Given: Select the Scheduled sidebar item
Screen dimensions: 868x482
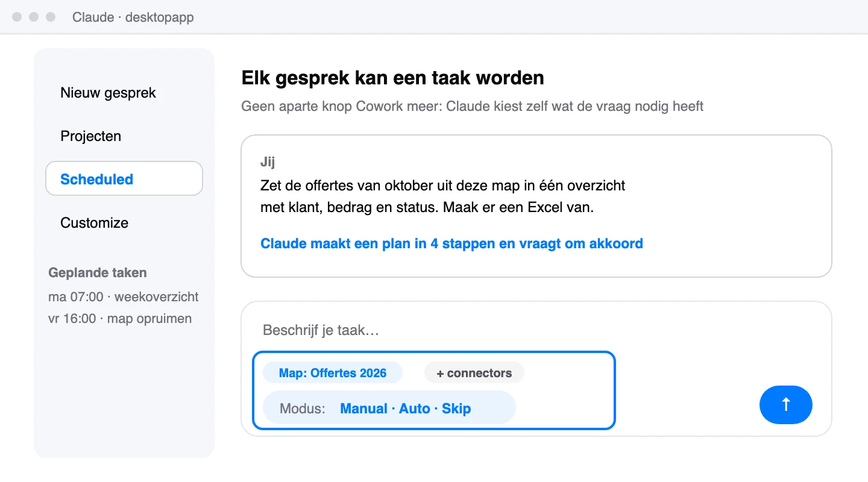Looking at the screenshot, I should click(124, 179).
